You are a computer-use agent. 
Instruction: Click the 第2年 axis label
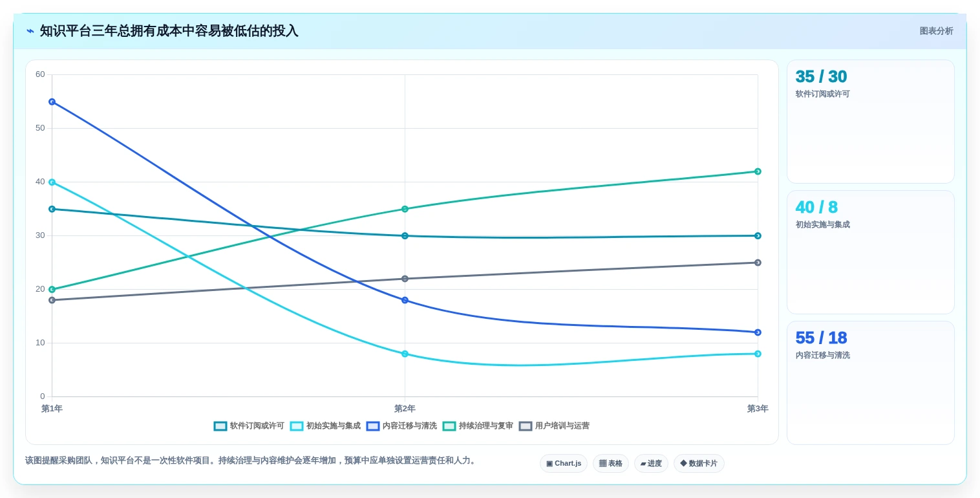tap(405, 409)
